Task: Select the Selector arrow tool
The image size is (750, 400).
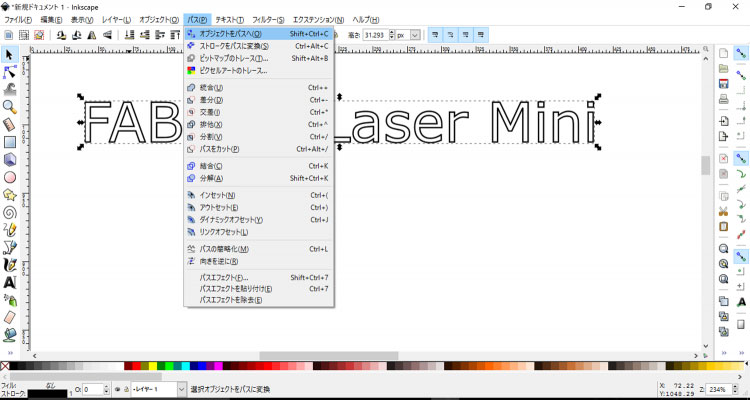Action: tap(9, 55)
